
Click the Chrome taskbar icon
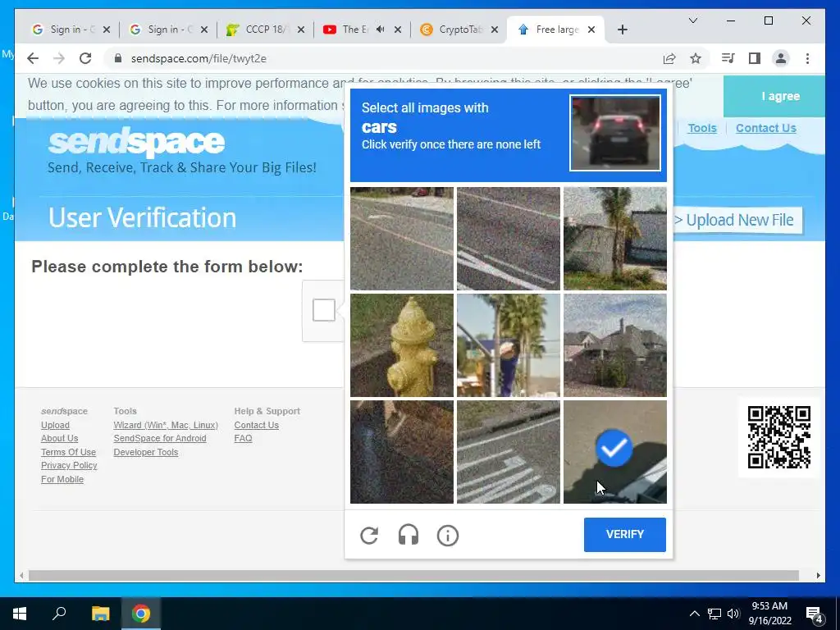point(141,614)
